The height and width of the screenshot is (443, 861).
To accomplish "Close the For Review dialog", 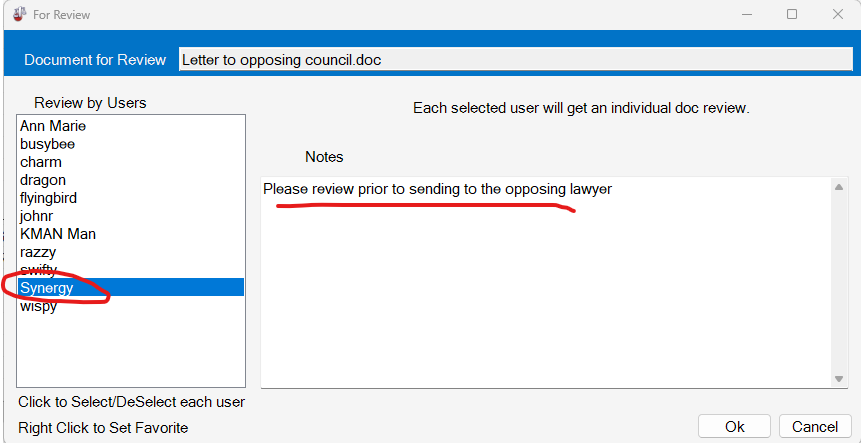I will (x=838, y=14).
